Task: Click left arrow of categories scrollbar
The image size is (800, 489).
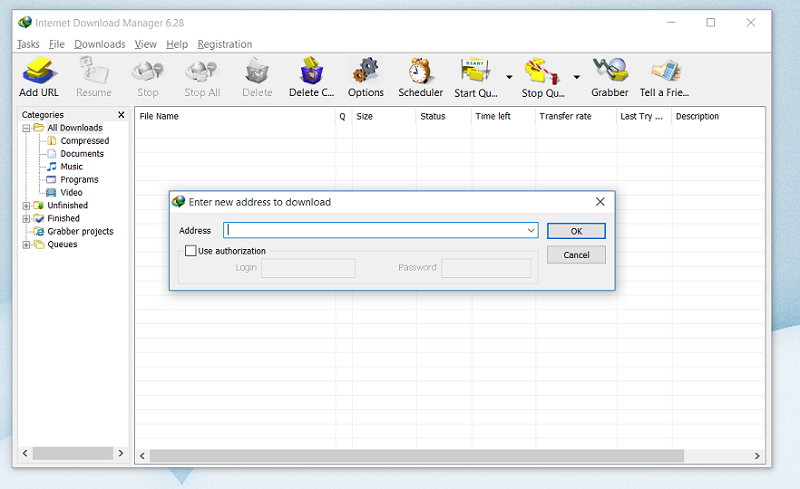Action: tap(25, 453)
